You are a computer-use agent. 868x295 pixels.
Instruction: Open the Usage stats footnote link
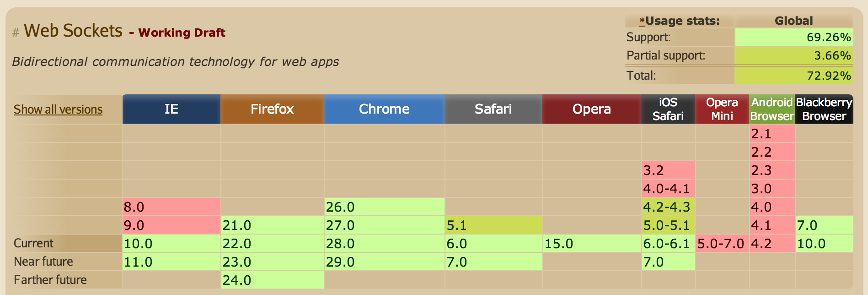click(x=642, y=21)
